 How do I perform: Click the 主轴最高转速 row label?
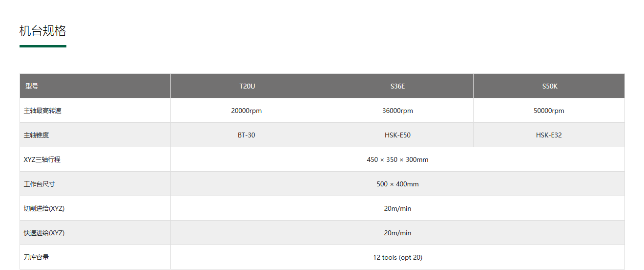tap(42, 111)
